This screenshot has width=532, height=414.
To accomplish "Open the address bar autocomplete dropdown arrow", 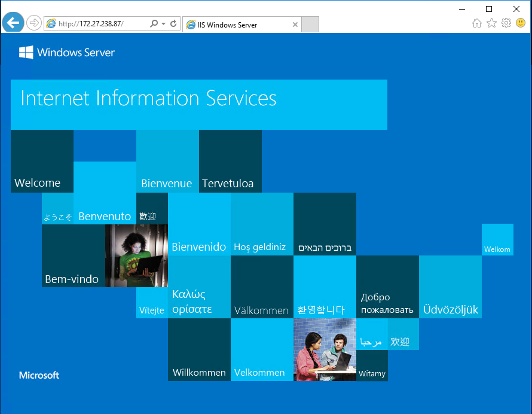I will (164, 23).
